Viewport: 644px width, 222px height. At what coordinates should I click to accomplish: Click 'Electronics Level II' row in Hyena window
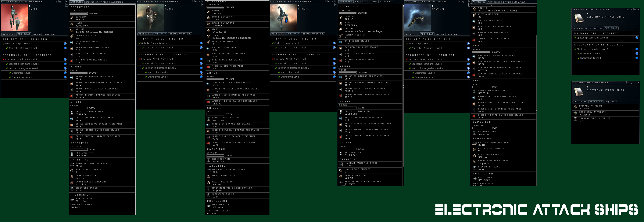point(34,73)
